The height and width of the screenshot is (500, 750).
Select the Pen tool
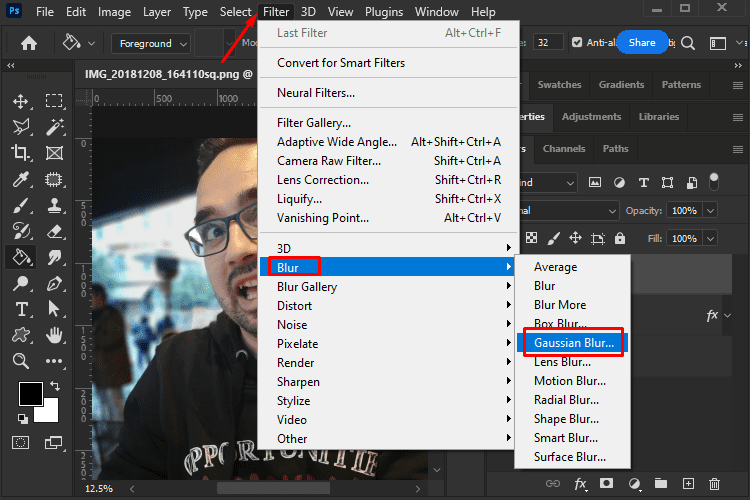54,284
